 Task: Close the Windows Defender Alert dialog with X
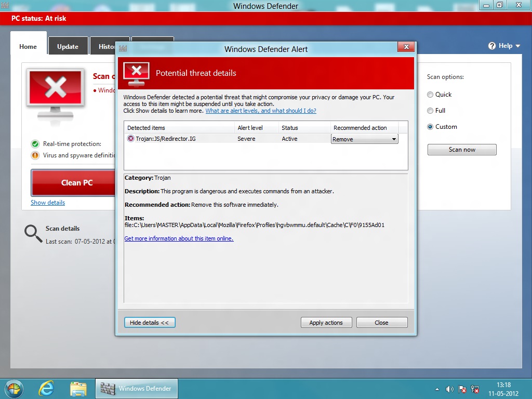click(x=406, y=46)
